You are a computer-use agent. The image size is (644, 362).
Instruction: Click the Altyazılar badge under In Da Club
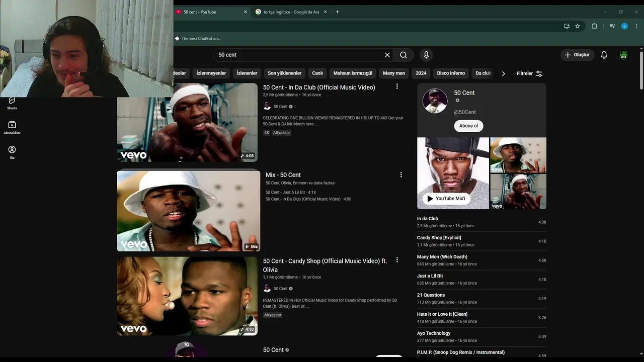point(282,133)
